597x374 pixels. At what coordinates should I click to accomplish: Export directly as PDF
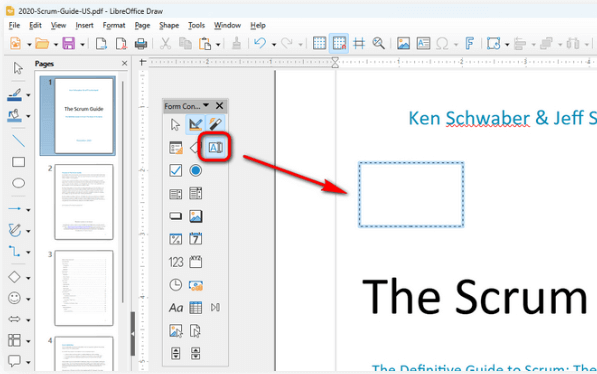(121, 43)
